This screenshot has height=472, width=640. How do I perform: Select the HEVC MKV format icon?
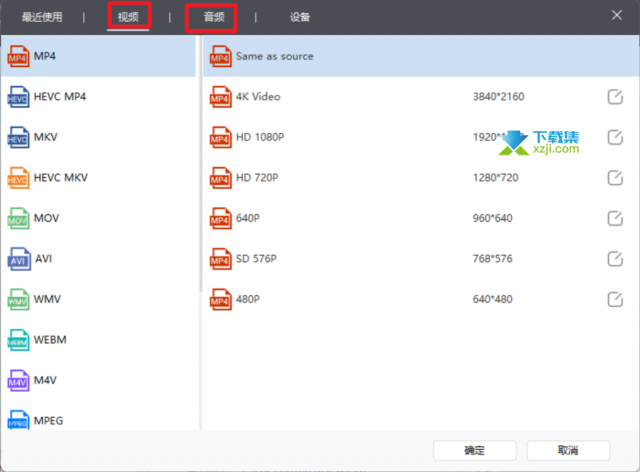18,178
